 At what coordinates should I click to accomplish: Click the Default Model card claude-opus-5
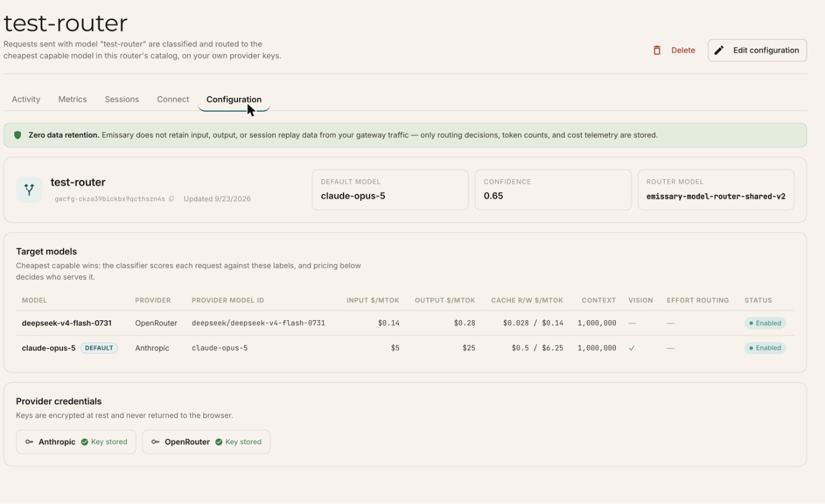(390, 190)
